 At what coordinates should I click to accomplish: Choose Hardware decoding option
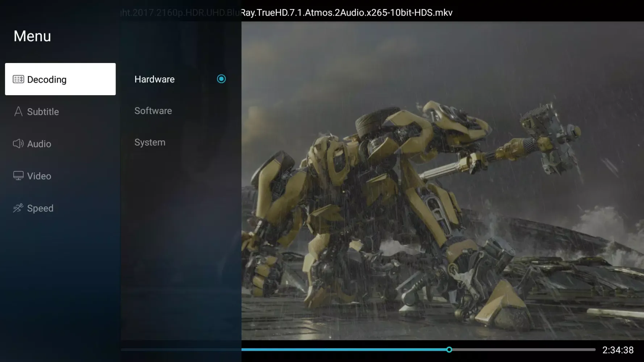point(180,79)
